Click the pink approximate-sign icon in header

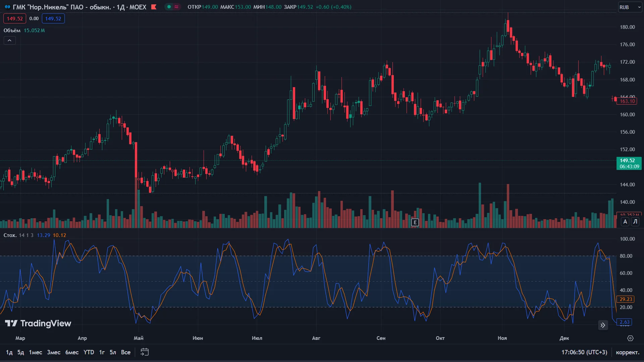coord(176,7)
